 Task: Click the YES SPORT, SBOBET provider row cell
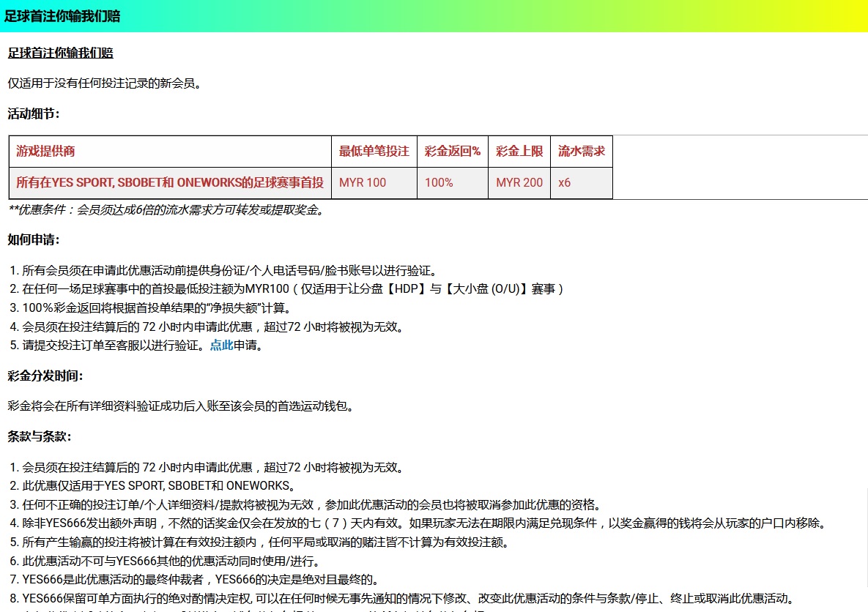click(169, 182)
